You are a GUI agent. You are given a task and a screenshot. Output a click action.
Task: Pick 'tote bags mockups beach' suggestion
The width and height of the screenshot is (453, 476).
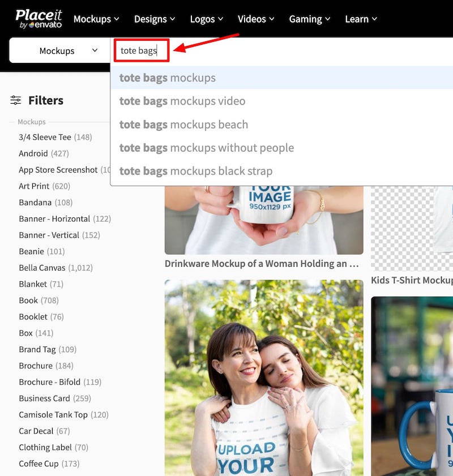coord(183,125)
